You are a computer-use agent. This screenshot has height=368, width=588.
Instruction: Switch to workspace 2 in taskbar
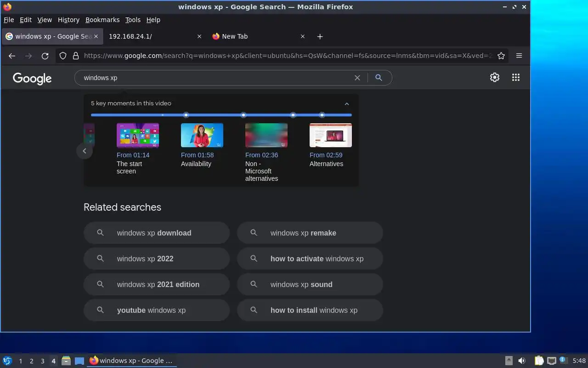(31, 361)
